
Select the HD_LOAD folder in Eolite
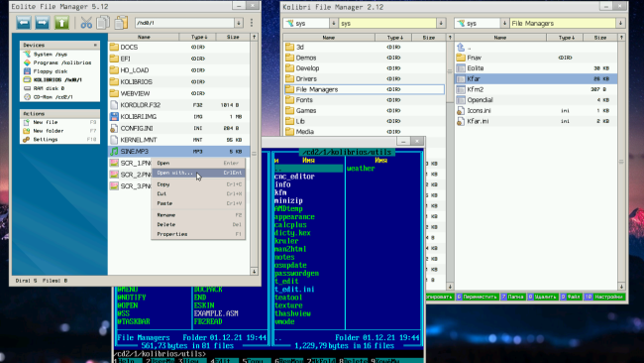coord(179,70)
